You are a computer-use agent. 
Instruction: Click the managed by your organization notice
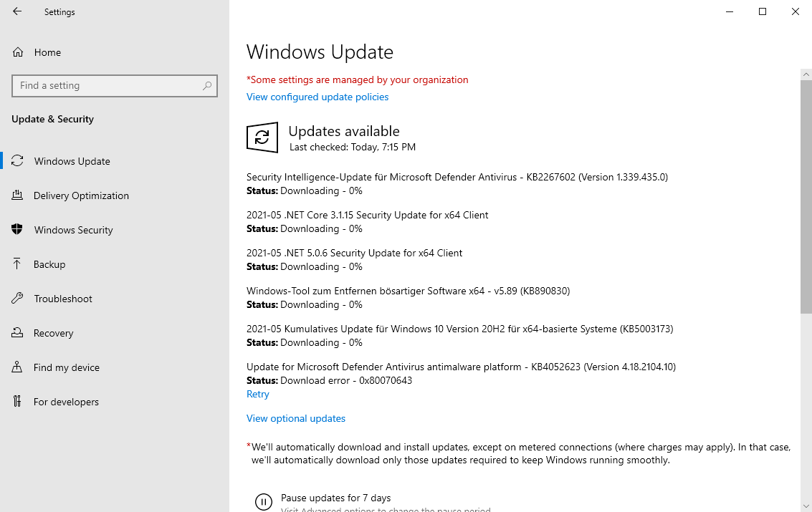(x=358, y=79)
